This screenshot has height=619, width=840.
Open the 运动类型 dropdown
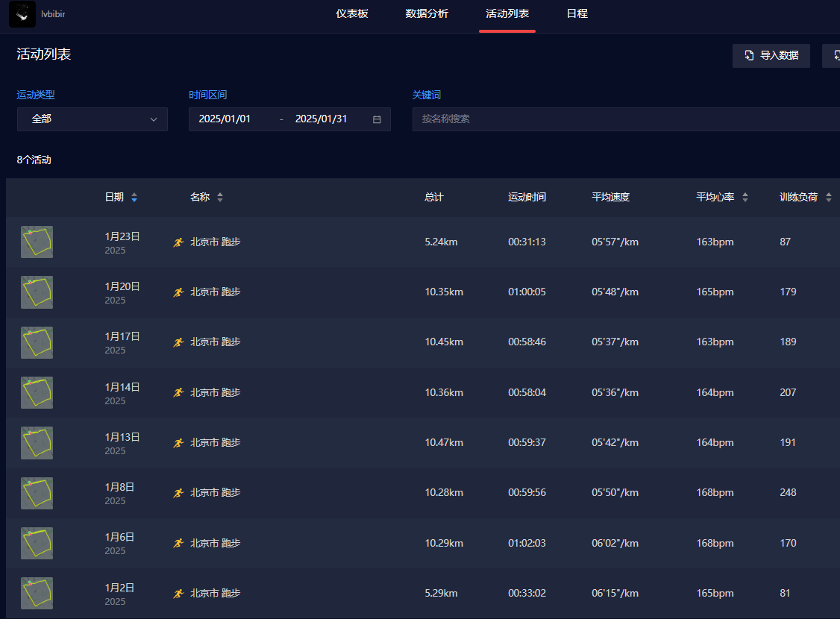93,119
